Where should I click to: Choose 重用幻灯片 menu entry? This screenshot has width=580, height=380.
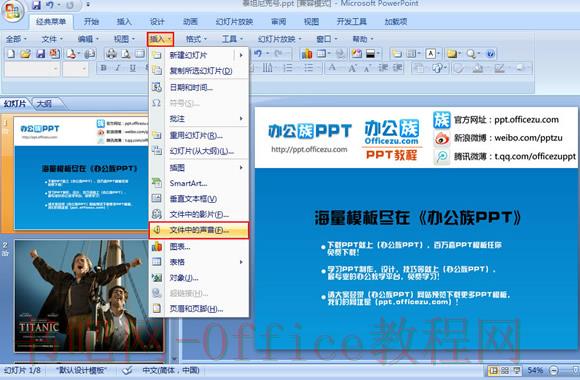click(x=199, y=135)
